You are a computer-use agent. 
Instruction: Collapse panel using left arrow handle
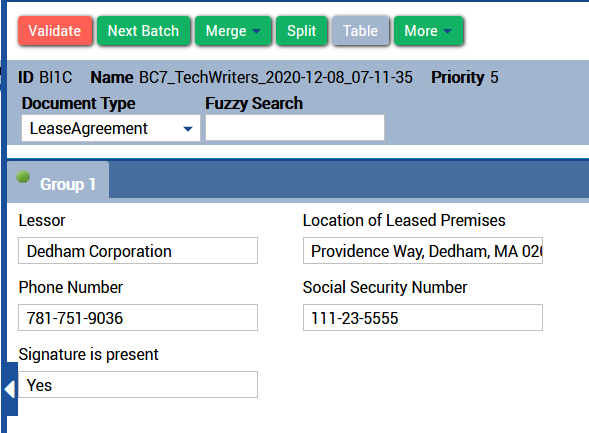tap(10, 389)
